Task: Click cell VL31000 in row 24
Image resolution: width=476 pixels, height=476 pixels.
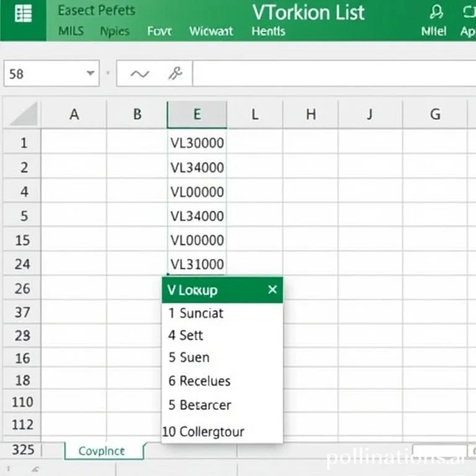Action: (197, 264)
